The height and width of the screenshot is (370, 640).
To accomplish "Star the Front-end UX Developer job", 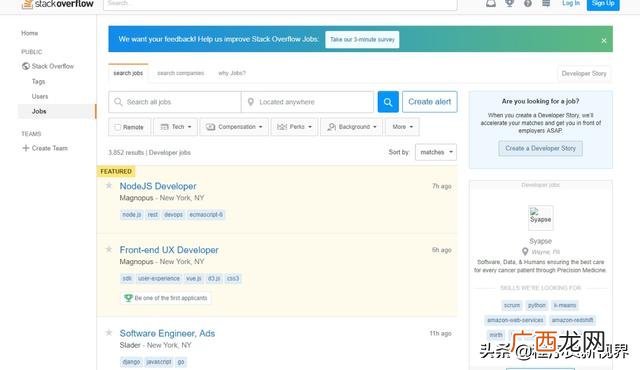I will (x=109, y=249).
